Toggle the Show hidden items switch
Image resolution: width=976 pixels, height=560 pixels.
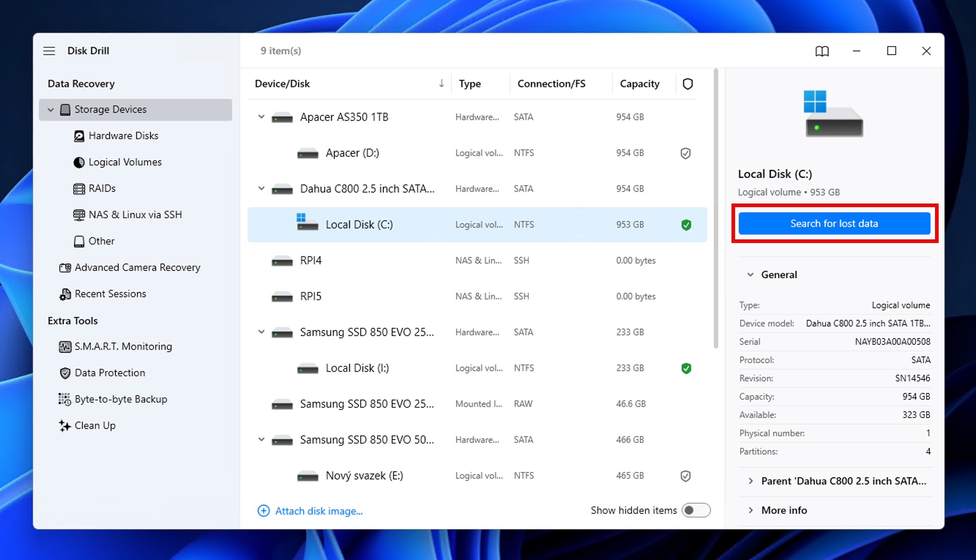pos(696,510)
